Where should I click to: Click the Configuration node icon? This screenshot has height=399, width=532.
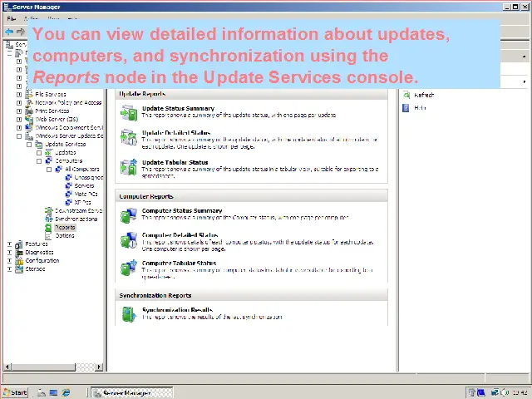19,260
